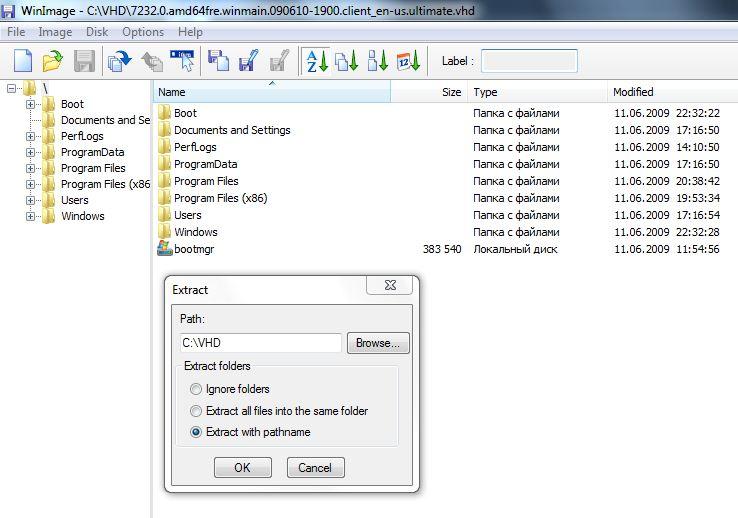The image size is (738, 518).
Task: Select Extract all files into same folder
Action: pyautogui.click(x=196, y=411)
